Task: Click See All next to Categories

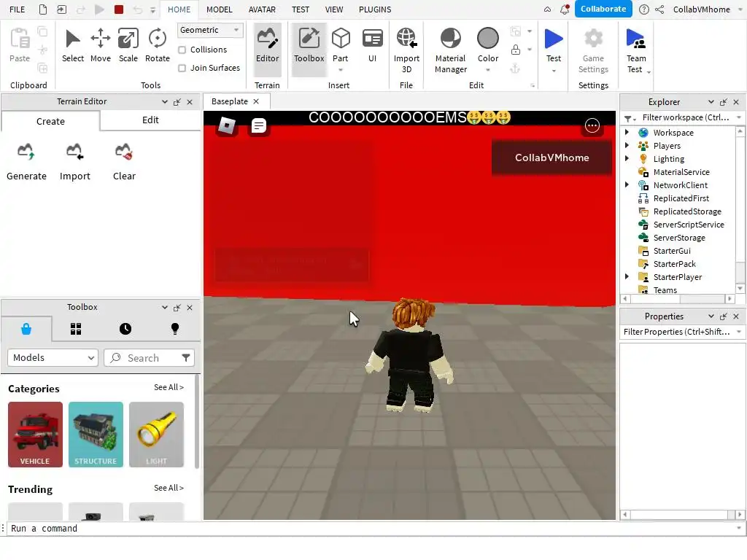Action: tap(169, 387)
